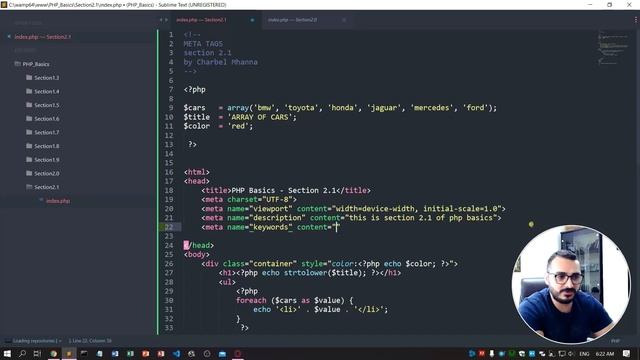Click ENG language indicator in tray
Image resolution: width=640 pixels, height=360 pixels.
click(584, 353)
